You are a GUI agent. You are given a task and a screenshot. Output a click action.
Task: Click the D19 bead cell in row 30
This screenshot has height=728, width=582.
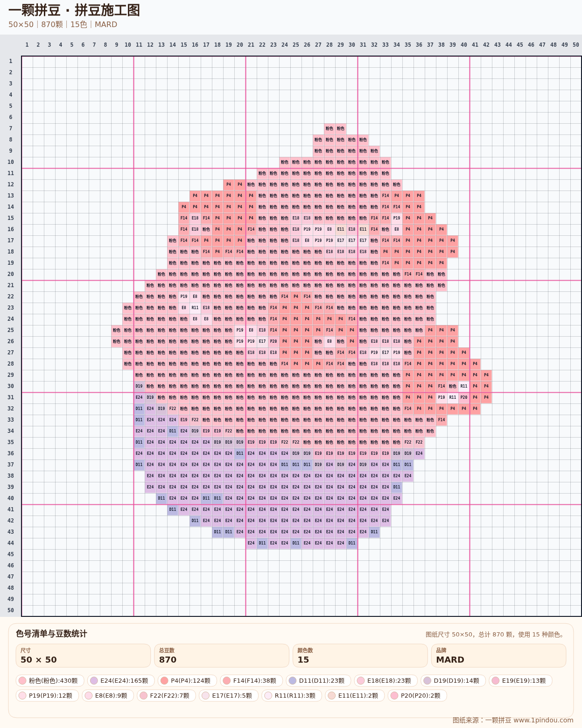coord(139,386)
